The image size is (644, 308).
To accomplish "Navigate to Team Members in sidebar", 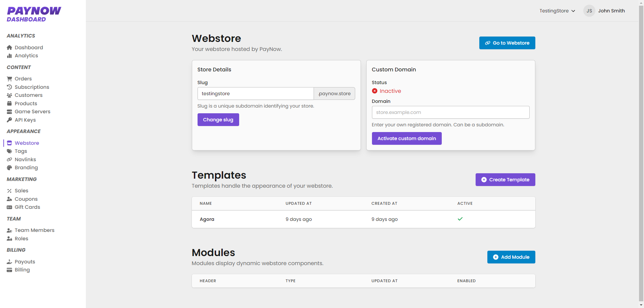I will 34,230.
